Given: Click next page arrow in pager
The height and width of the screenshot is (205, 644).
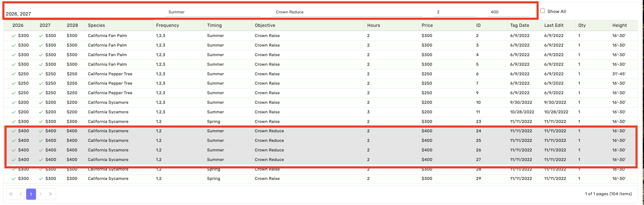Looking at the screenshot, I should (x=40, y=194).
